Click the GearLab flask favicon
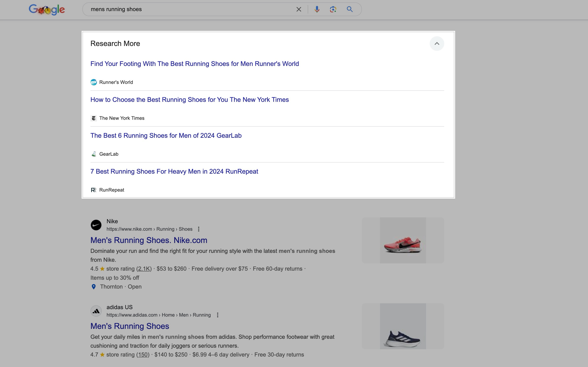588x367 pixels. tap(94, 154)
